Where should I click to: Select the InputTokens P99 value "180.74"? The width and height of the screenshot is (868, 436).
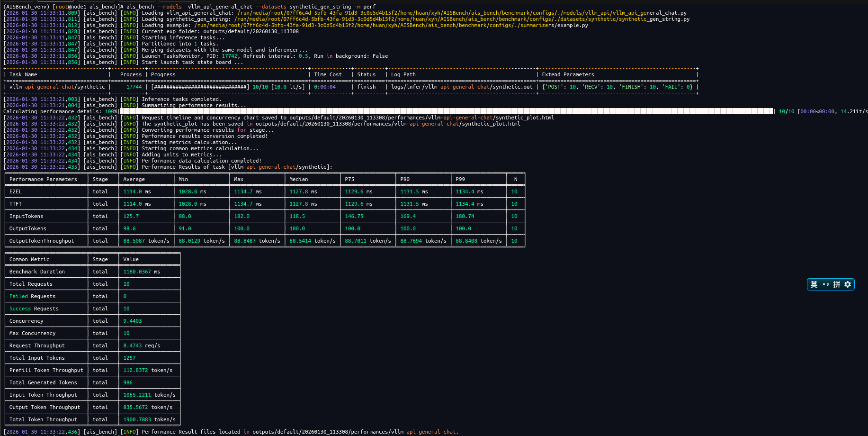[465, 216]
